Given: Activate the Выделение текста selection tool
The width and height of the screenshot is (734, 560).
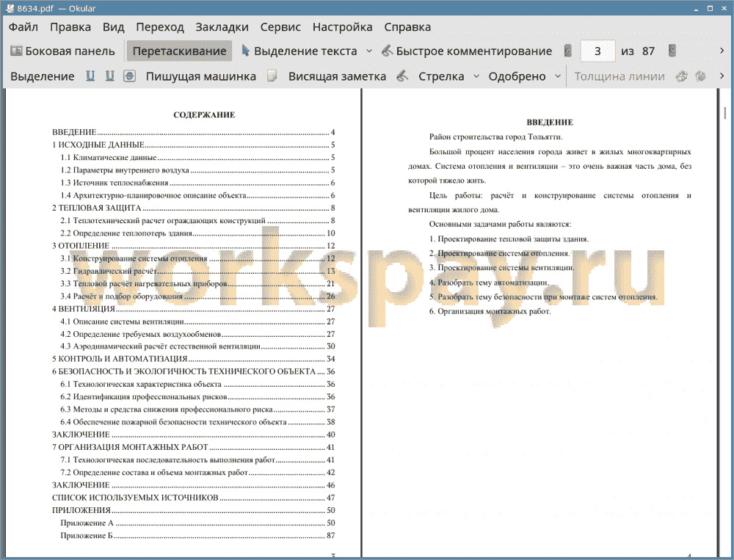Looking at the screenshot, I should tap(299, 51).
